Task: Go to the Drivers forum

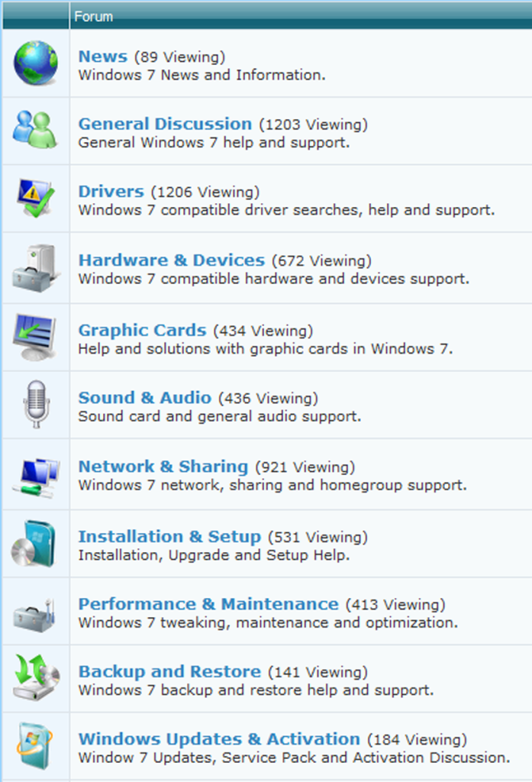Action: point(111,192)
